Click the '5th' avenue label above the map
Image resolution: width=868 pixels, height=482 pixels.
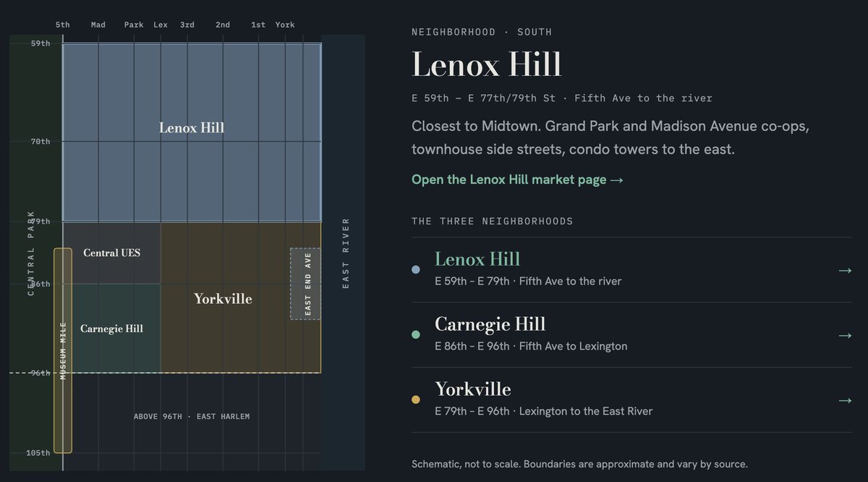63,25
